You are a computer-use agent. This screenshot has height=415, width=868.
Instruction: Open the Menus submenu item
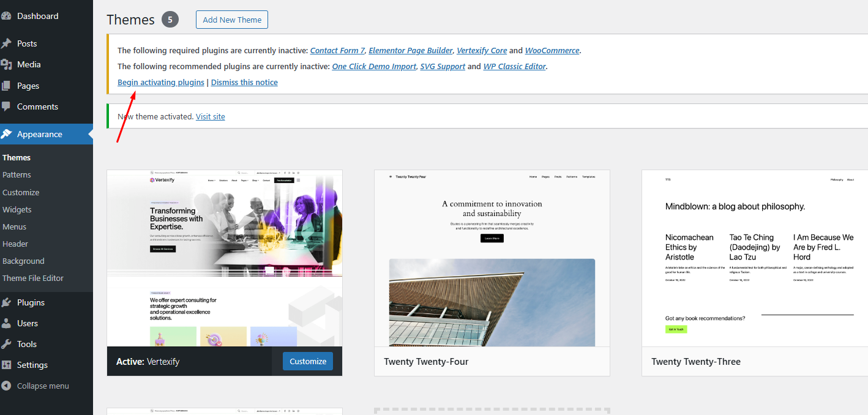(x=15, y=226)
